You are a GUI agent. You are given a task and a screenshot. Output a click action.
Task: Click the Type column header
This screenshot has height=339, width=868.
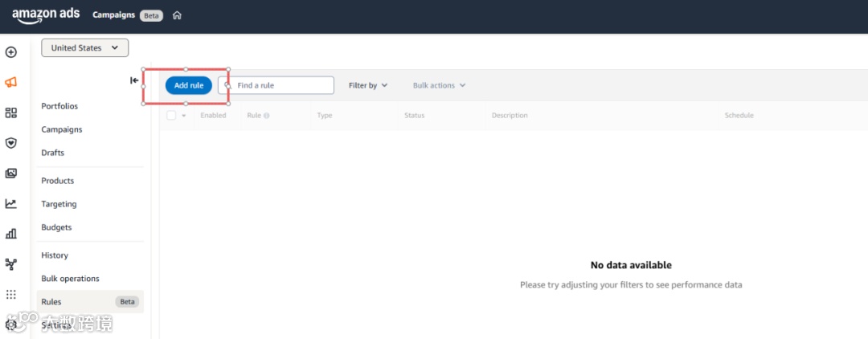[x=325, y=116]
